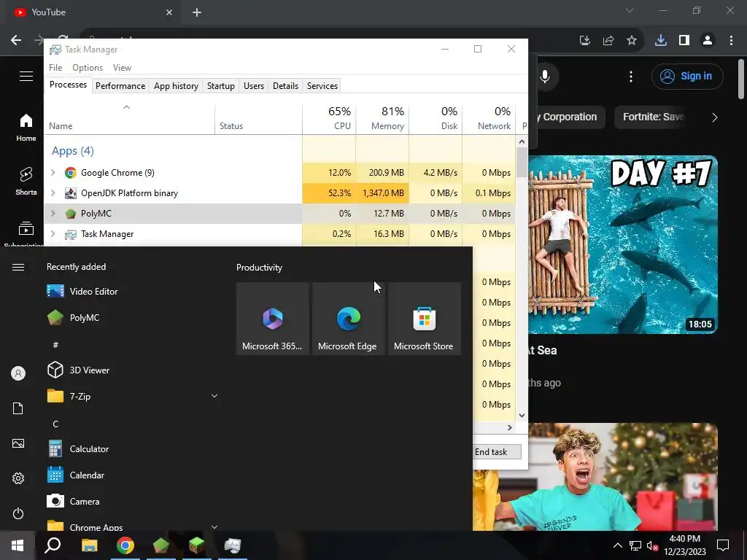Screen dimensions: 747x560
Task: Switch to Startup tab
Action: pyautogui.click(x=220, y=86)
